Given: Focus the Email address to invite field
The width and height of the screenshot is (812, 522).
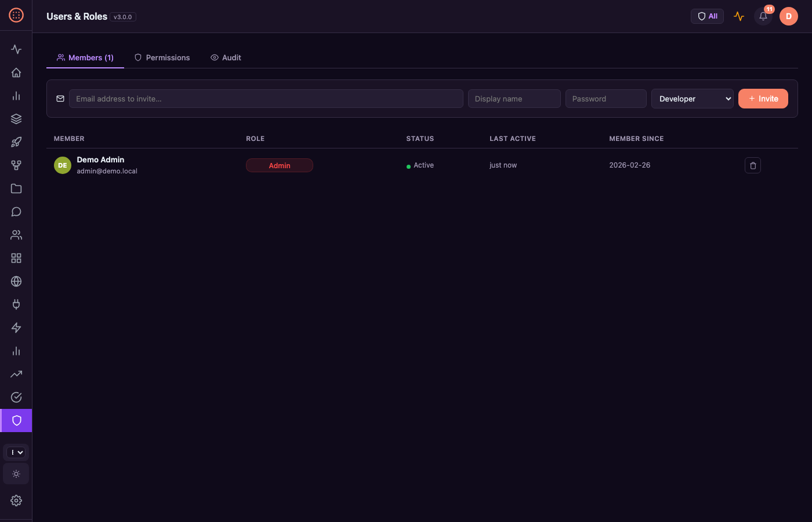Looking at the screenshot, I should 266,99.
